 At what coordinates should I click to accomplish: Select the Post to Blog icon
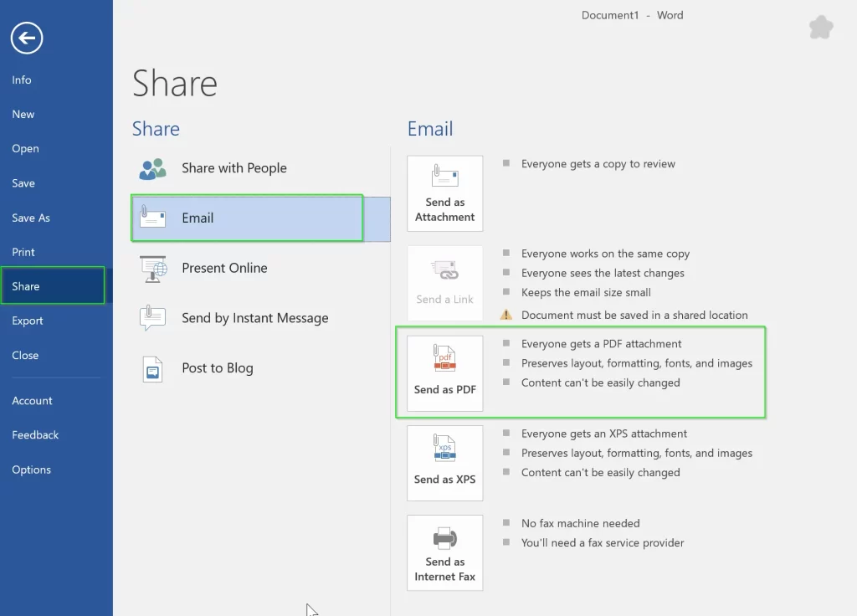click(153, 368)
